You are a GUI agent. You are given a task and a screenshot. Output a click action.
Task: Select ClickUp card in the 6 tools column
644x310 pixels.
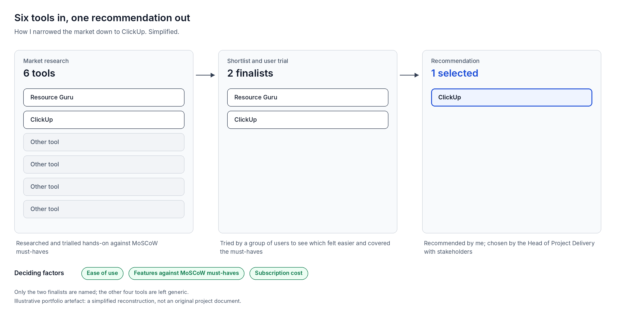tap(104, 120)
